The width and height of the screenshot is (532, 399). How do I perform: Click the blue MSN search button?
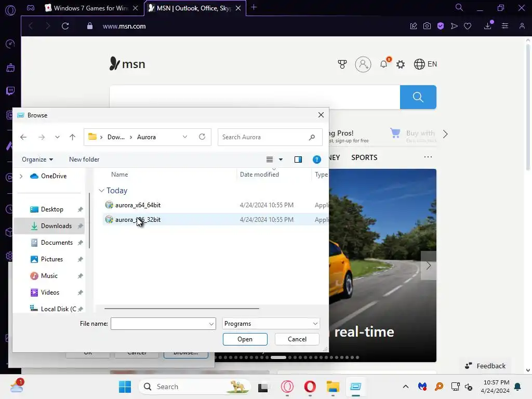click(x=418, y=97)
